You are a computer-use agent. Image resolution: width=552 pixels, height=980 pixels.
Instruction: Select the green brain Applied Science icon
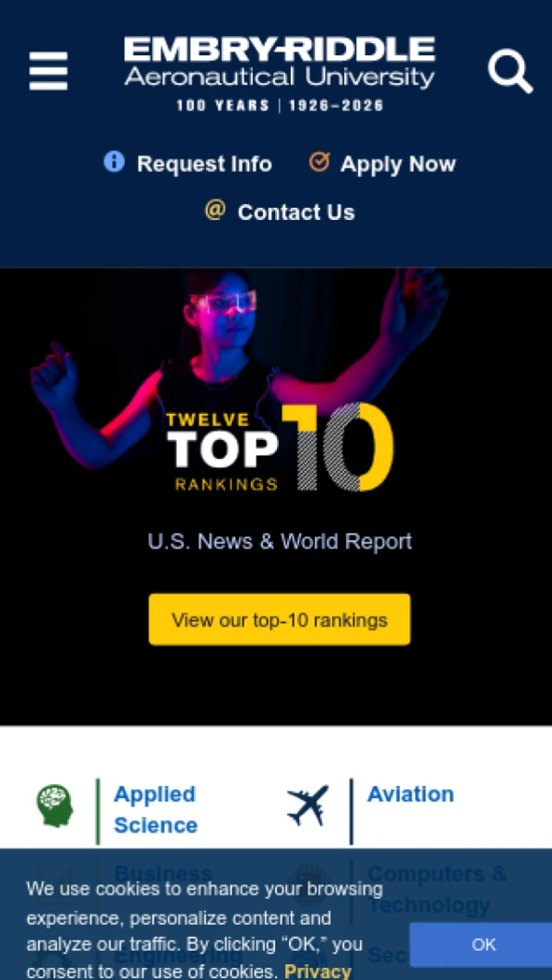coord(55,806)
